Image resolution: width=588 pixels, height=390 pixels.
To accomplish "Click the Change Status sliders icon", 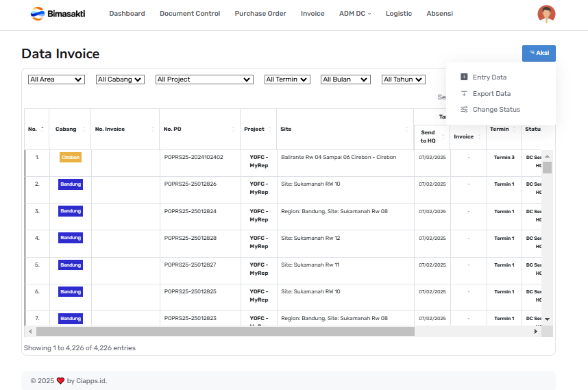I will click(x=464, y=110).
